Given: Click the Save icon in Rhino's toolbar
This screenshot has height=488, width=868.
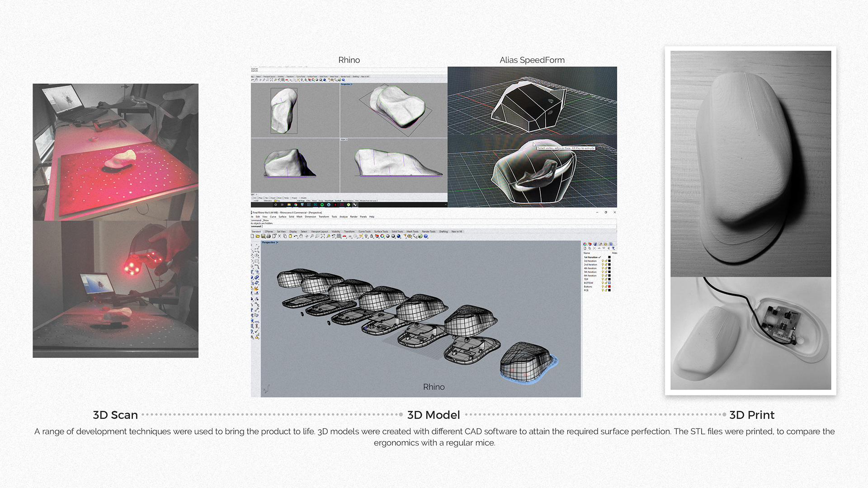Looking at the screenshot, I should (x=264, y=236).
